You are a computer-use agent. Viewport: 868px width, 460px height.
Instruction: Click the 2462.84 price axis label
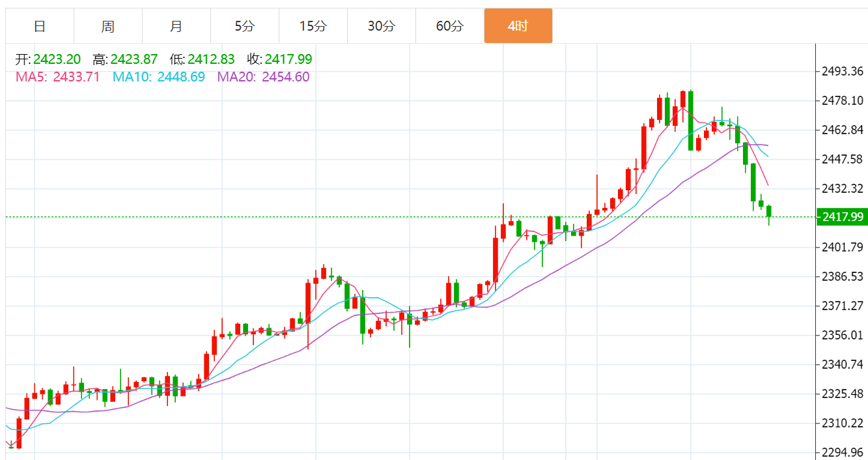842,130
